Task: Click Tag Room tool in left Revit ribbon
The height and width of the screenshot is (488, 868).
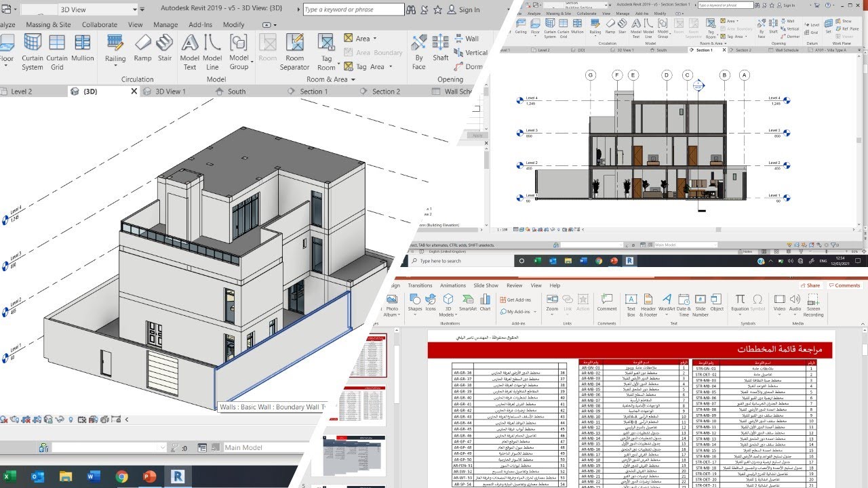Action: coord(326,52)
